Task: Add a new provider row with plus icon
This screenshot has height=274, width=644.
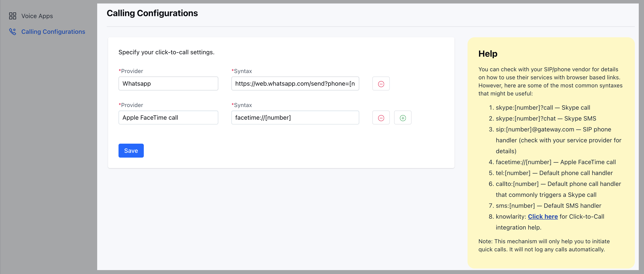Action: (403, 118)
